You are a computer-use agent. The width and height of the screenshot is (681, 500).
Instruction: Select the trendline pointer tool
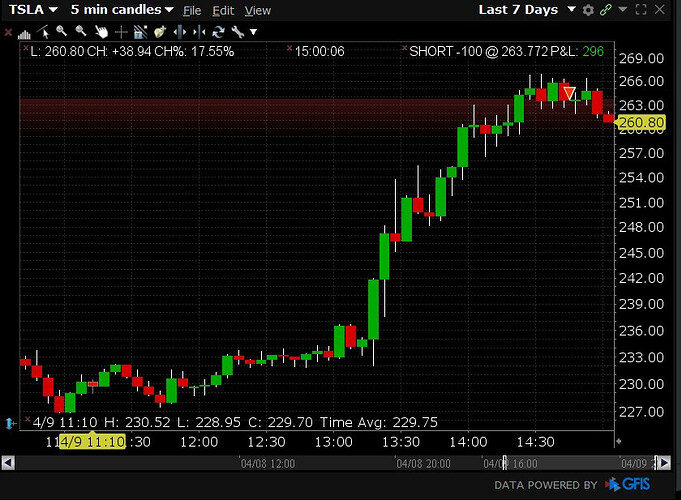pos(43,32)
